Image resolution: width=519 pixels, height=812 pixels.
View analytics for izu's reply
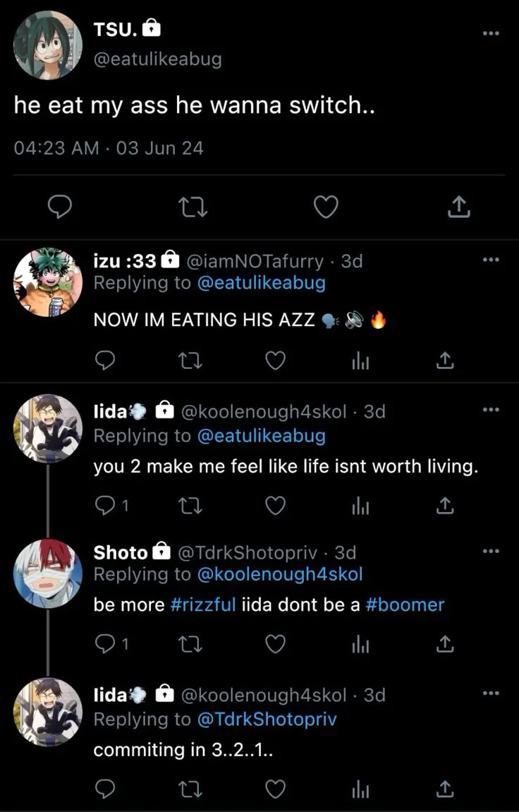(360, 361)
